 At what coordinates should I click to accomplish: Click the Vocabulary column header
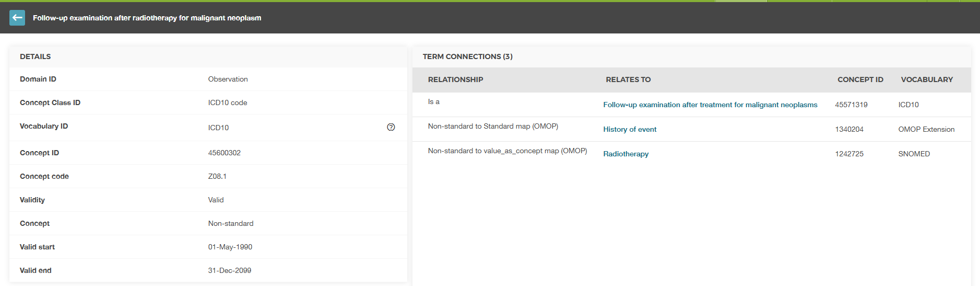click(x=927, y=79)
